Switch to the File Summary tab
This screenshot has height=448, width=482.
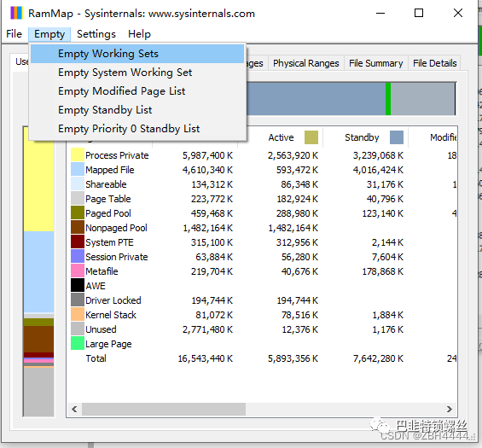pyautogui.click(x=375, y=63)
